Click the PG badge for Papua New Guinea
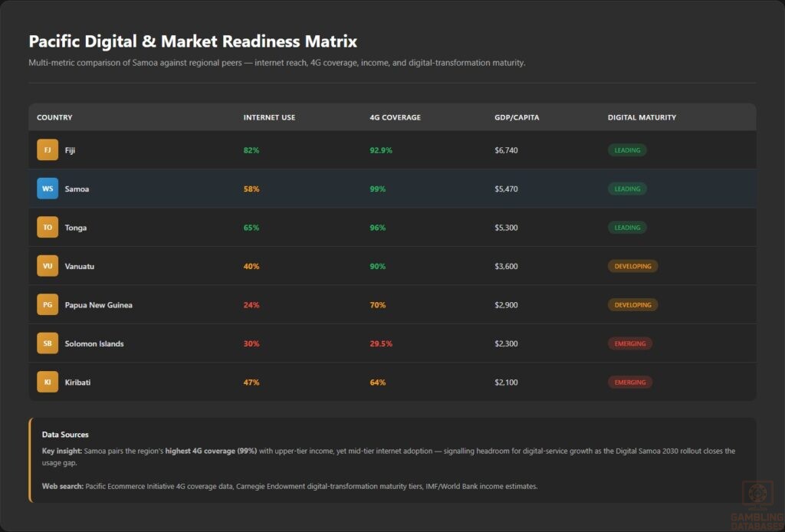The height and width of the screenshot is (532, 785). 48,305
